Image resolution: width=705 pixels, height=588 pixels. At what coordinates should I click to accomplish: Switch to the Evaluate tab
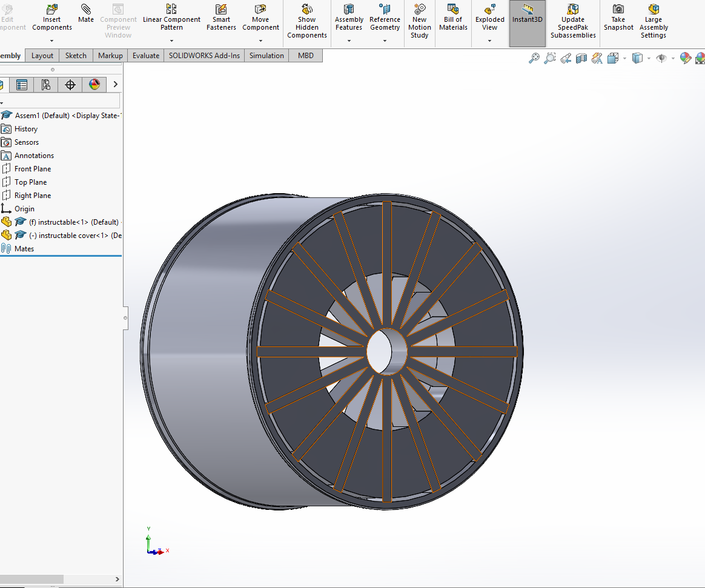point(145,55)
